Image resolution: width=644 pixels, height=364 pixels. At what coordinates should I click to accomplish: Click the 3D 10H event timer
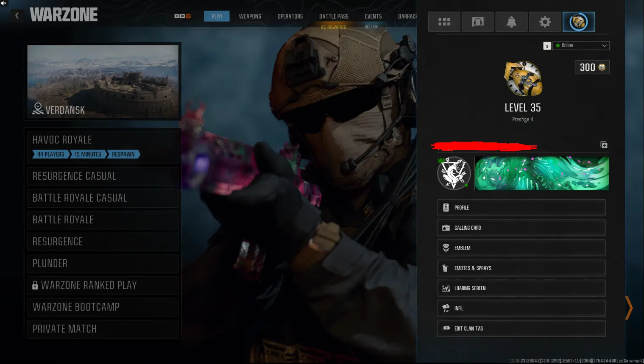coord(371,27)
